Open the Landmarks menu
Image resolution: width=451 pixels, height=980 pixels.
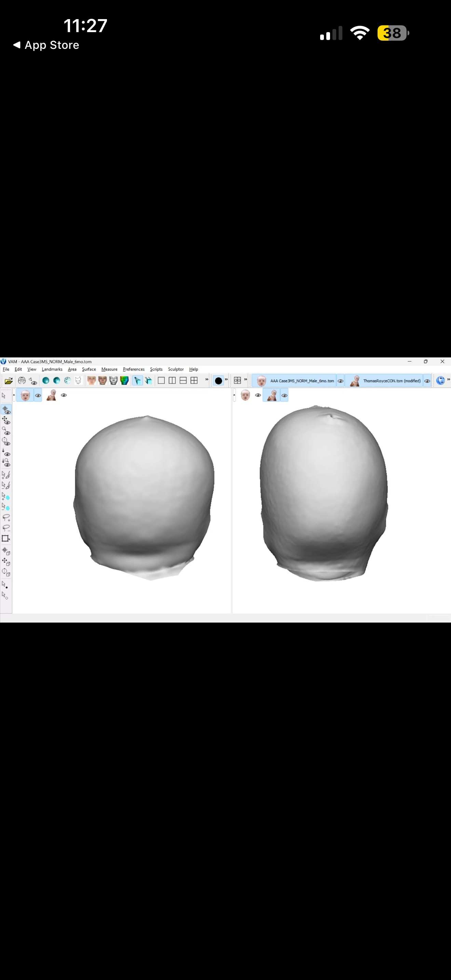(x=52, y=369)
